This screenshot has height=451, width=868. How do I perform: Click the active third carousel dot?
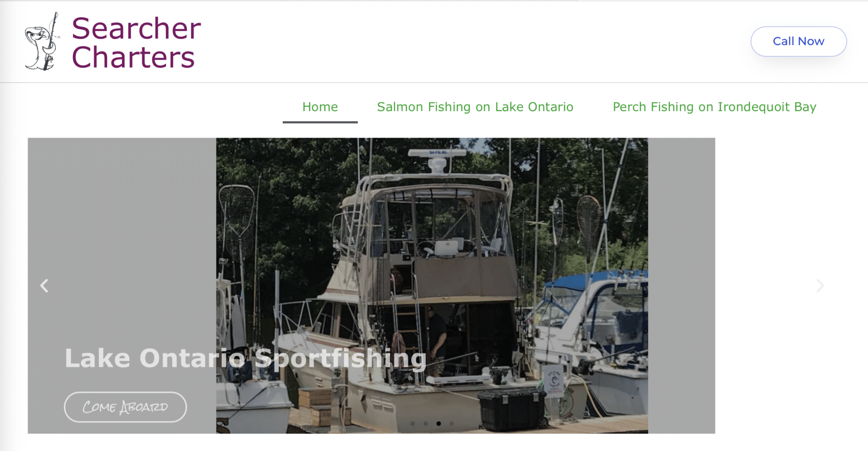(439, 423)
